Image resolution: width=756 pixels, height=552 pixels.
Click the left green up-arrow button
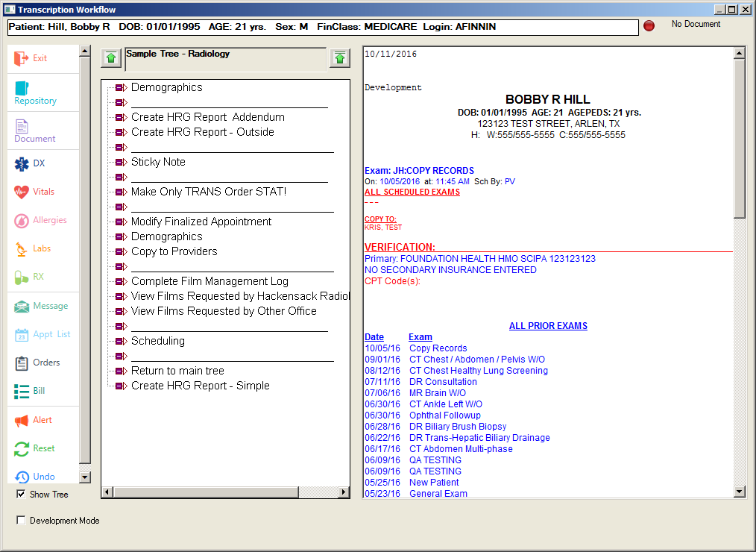111,58
